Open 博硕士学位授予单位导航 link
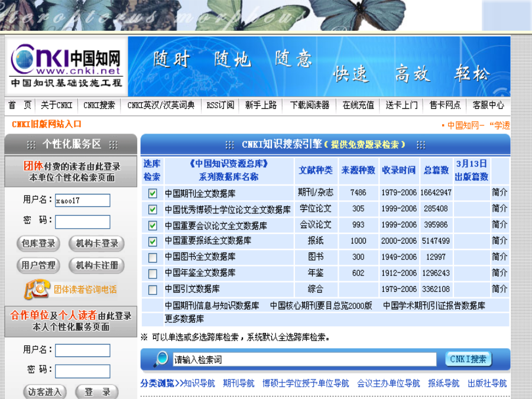The width and height of the screenshot is (532, 399). click(306, 384)
